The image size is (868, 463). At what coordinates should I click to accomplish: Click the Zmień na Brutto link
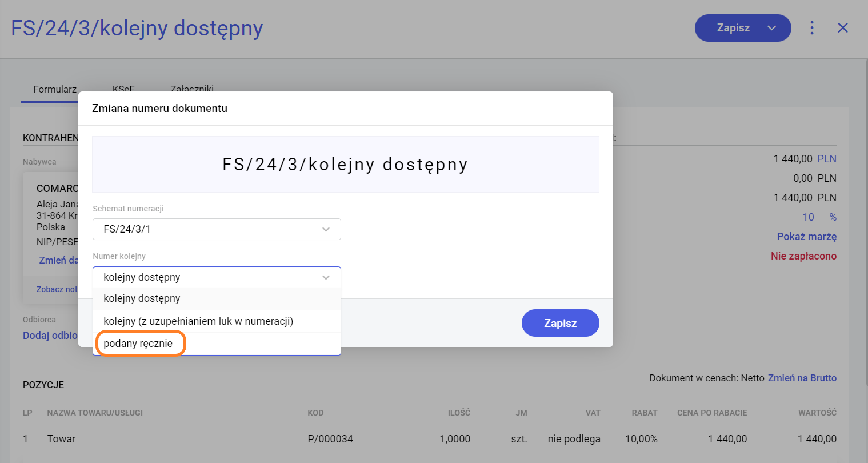(802, 378)
